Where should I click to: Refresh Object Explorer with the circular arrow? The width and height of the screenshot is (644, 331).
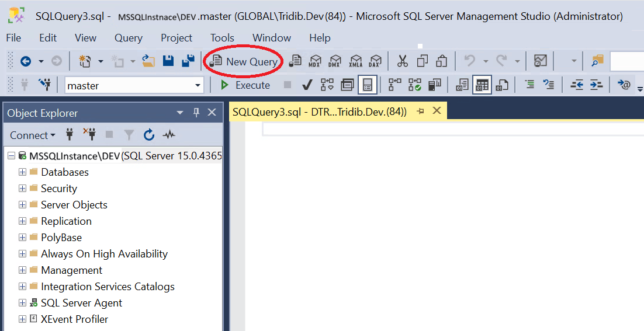(149, 135)
